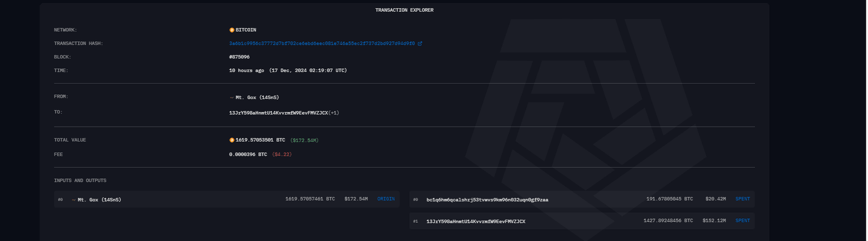This screenshot has width=868, height=241.
Task: Click the Transaction Explorer heading
Action: 404,10
